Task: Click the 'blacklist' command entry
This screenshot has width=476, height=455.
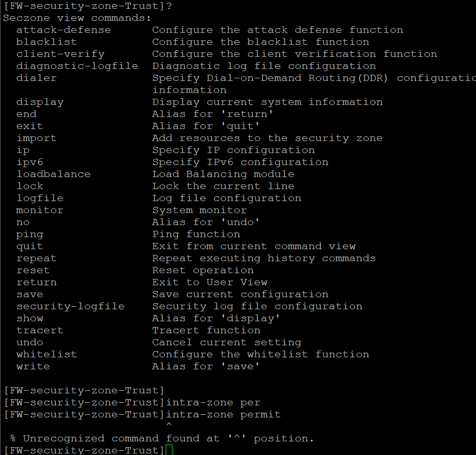Action: [x=47, y=42]
